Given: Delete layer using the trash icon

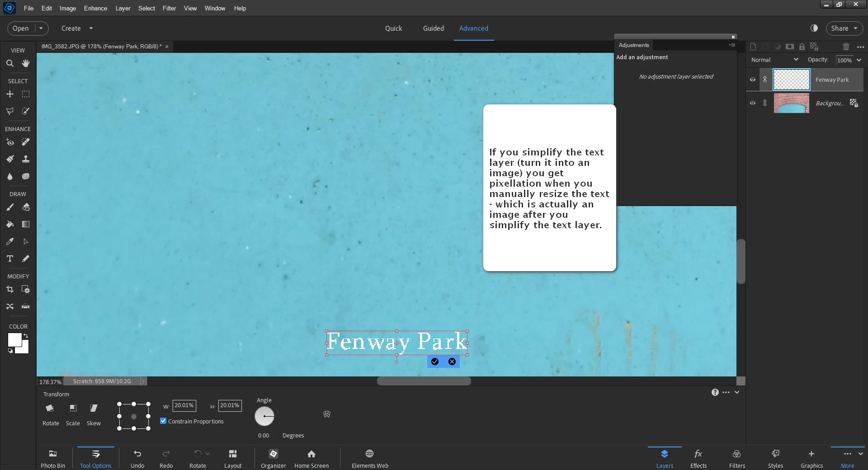Looking at the screenshot, I should click(846, 47).
